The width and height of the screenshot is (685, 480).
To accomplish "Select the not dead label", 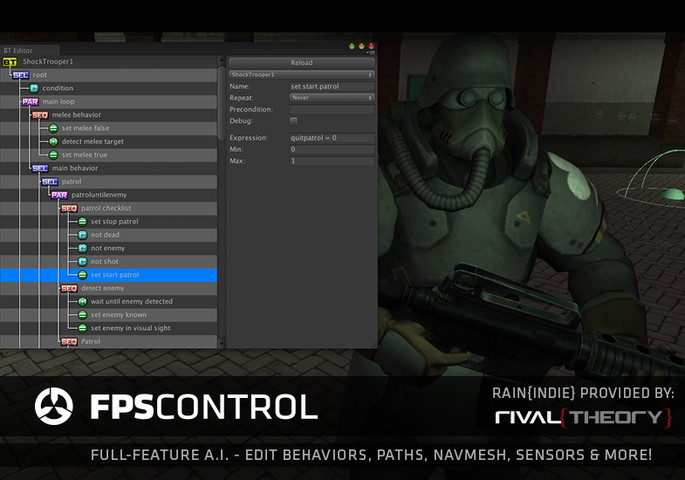I will point(105,235).
